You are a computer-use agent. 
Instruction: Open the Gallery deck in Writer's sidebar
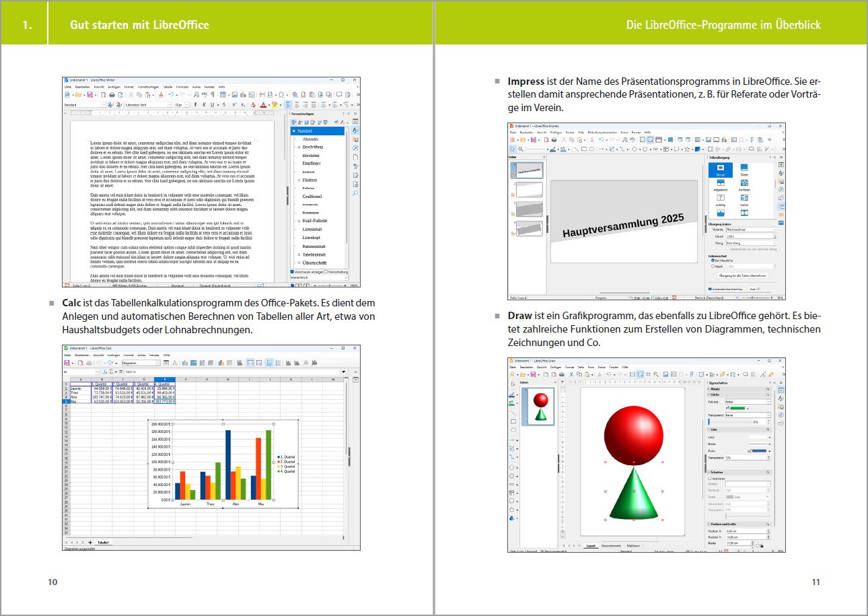355,139
